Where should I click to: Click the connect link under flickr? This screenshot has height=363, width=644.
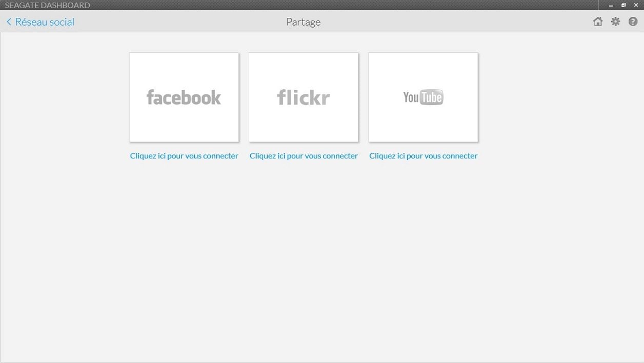click(x=304, y=156)
